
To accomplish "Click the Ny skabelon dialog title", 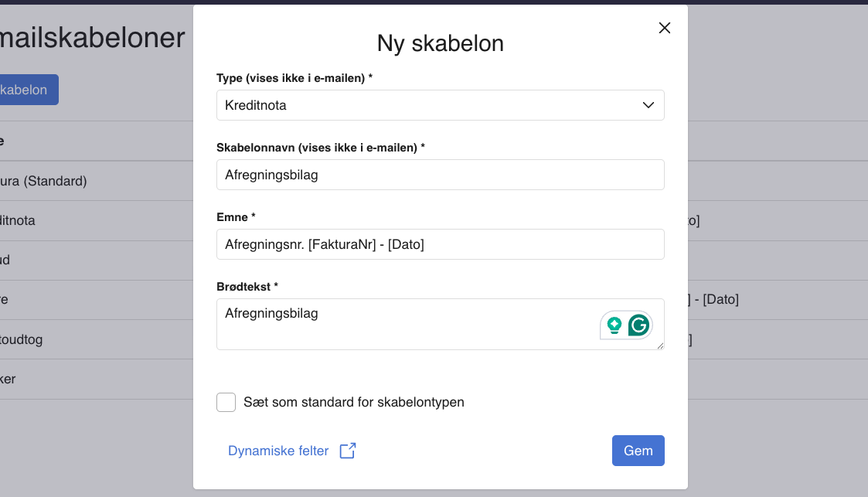I will pos(440,43).
